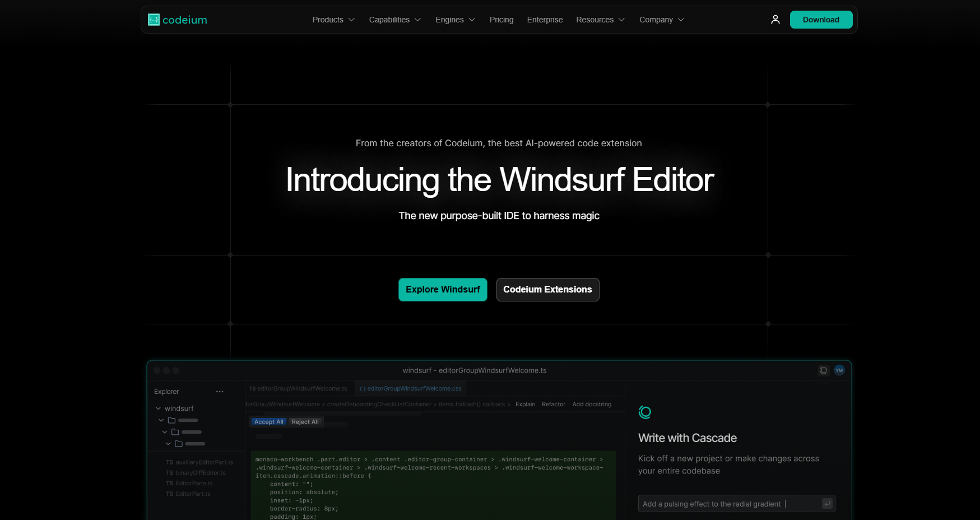
Task: Click the items.forEach() callback breadcrumb
Action: [472, 404]
